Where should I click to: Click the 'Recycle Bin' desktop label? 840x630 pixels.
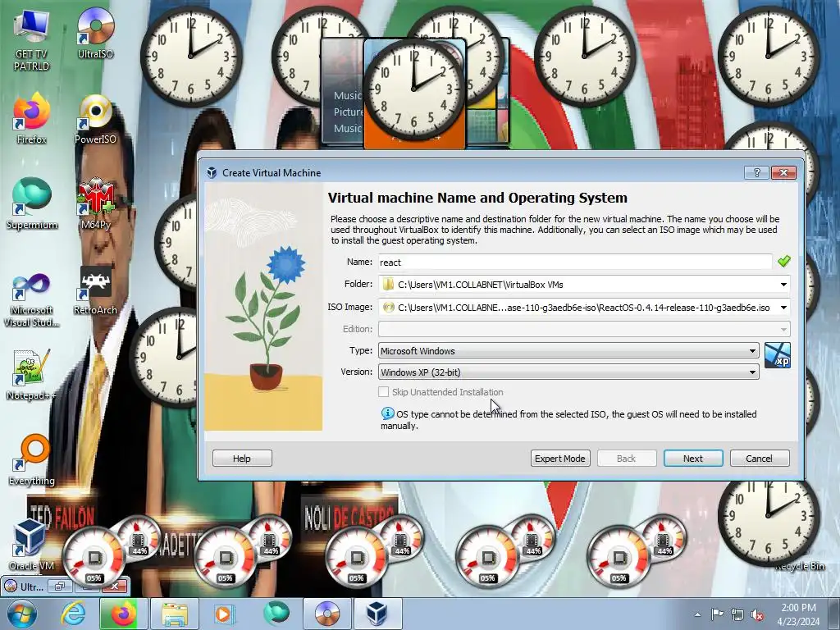tap(799, 566)
